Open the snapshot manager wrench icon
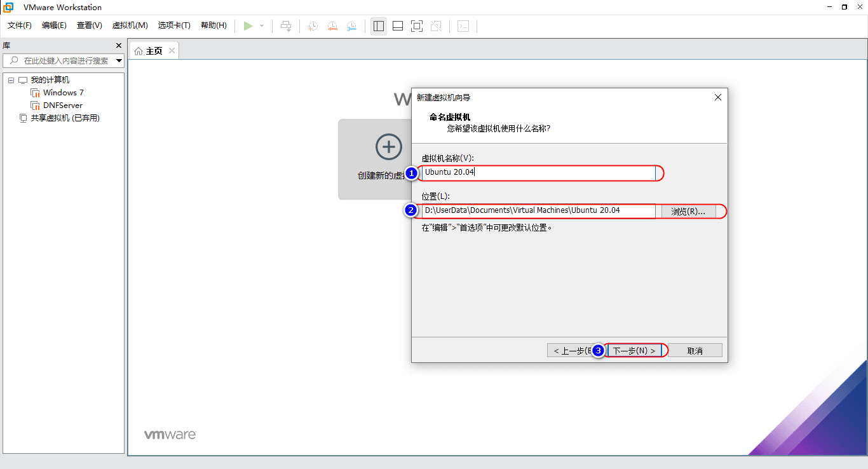Image resolution: width=868 pixels, height=469 pixels. [x=351, y=26]
